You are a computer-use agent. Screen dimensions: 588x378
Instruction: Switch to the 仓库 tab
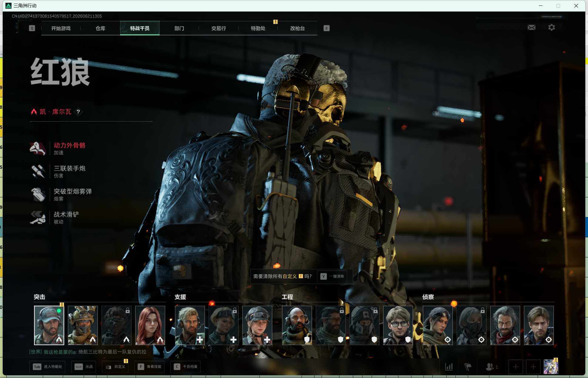point(100,28)
